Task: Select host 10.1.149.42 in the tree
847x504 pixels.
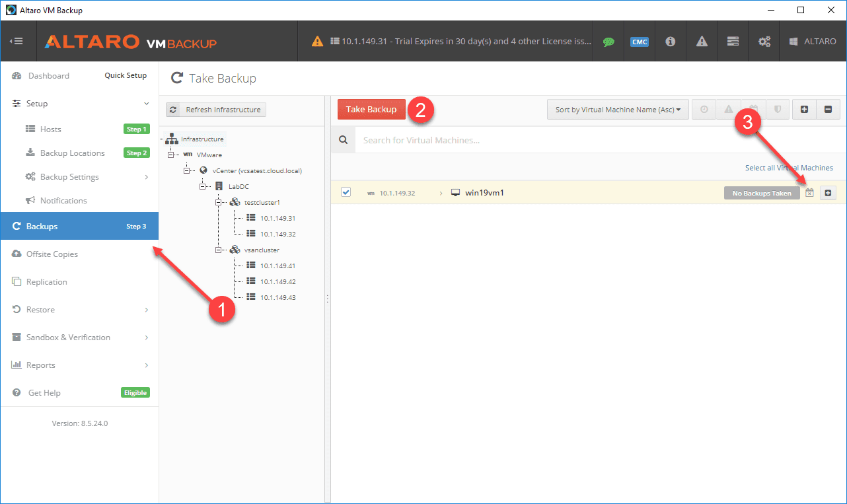Action: [x=277, y=281]
